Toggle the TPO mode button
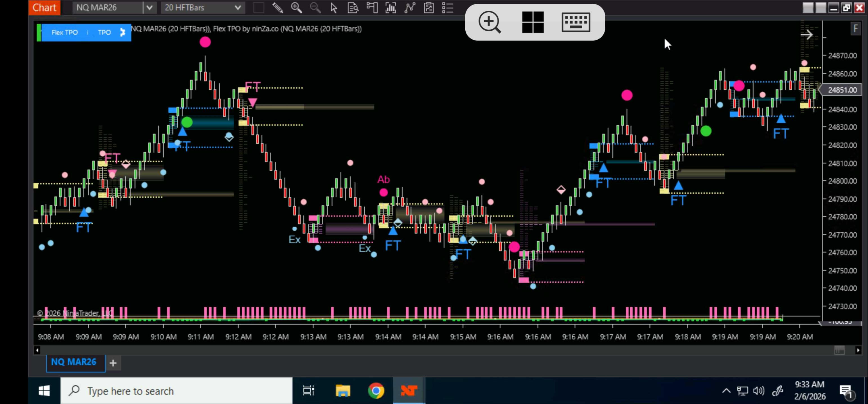This screenshot has height=404, width=868. pyautogui.click(x=104, y=32)
